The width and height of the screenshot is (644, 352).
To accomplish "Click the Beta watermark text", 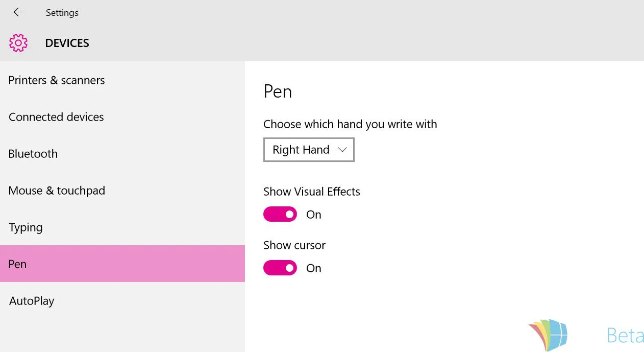I will [625, 336].
